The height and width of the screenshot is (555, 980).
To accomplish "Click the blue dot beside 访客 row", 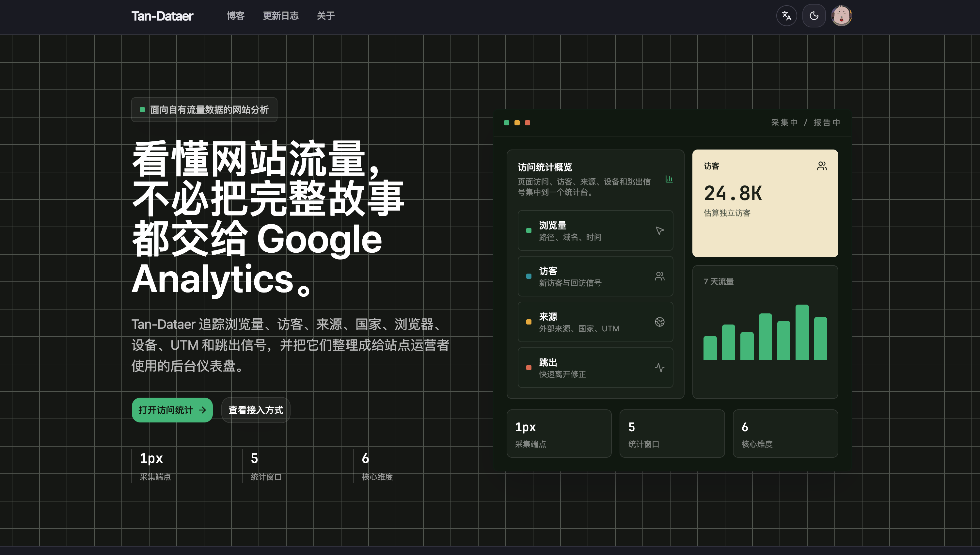I will coord(529,276).
